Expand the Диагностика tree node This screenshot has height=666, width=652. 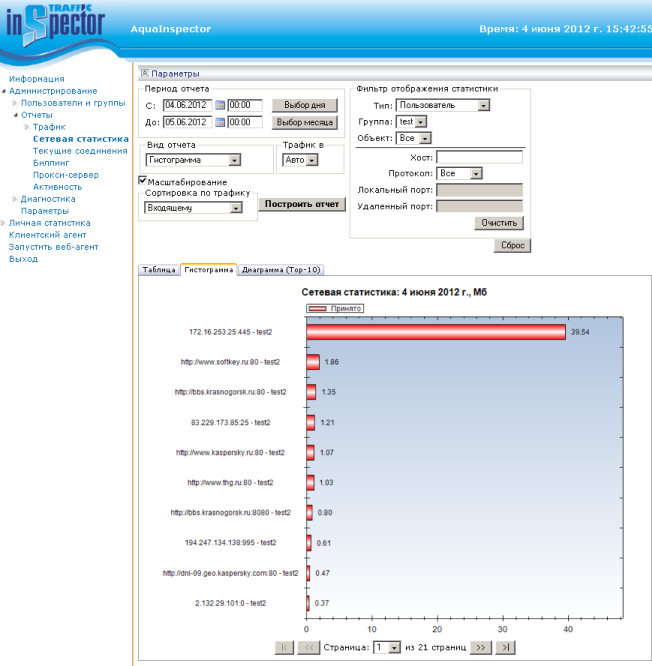pos(15,199)
